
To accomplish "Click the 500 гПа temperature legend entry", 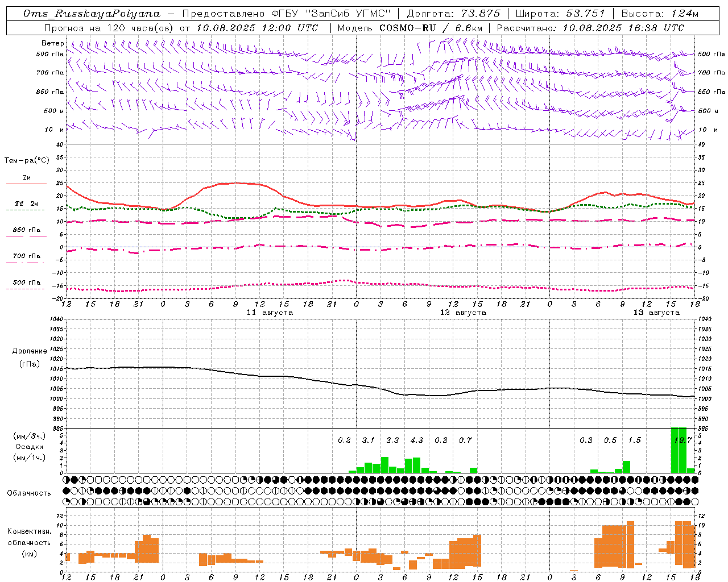I will point(26,284).
